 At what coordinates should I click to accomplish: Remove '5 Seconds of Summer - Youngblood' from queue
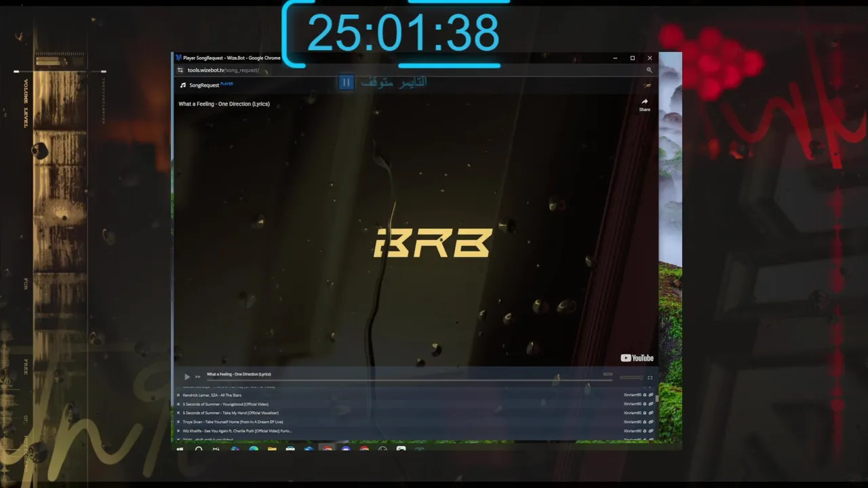pyautogui.click(x=178, y=404)
